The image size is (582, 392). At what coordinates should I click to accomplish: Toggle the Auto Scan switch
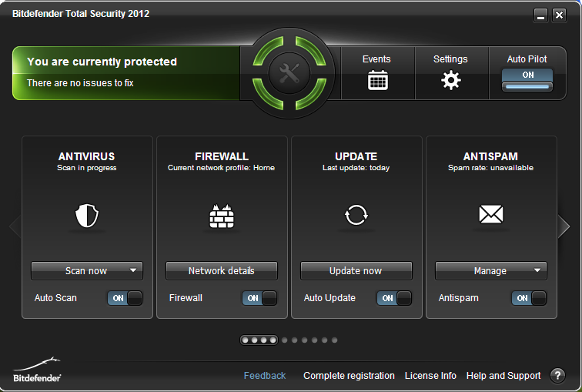point(125,298)
